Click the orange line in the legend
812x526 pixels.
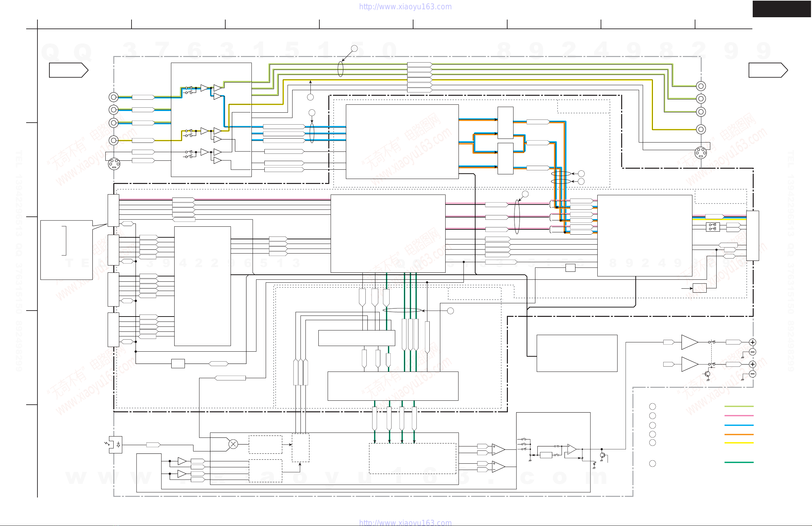point(739,435)
